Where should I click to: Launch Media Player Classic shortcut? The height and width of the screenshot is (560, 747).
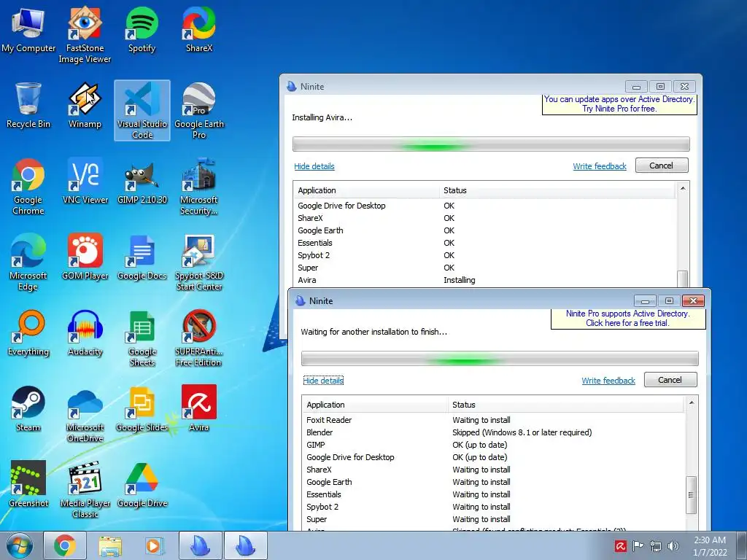pyautogui.click(x=85, y=489)
